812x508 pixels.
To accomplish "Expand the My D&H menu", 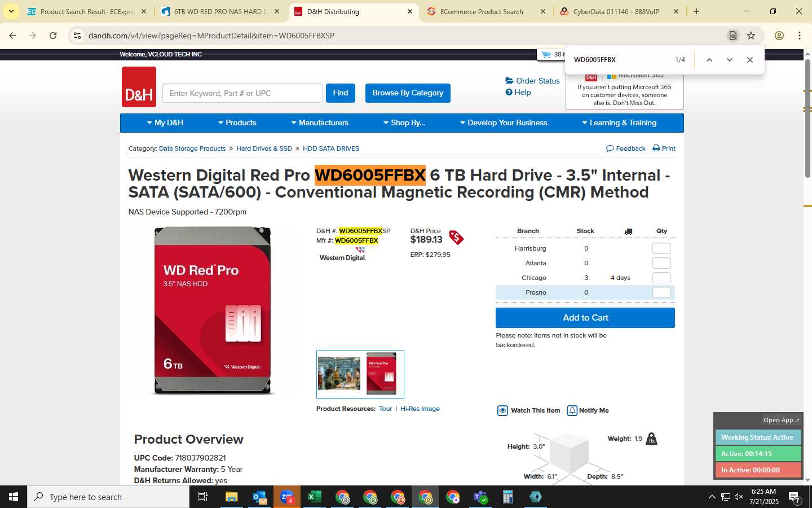I will [x=165, y=123].
